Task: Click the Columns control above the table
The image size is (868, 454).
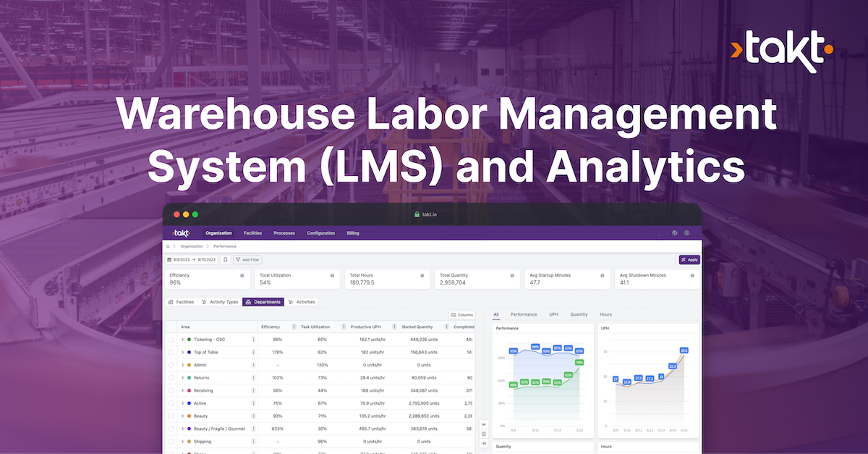Action: pyautogui.click(x=461, y=315)
